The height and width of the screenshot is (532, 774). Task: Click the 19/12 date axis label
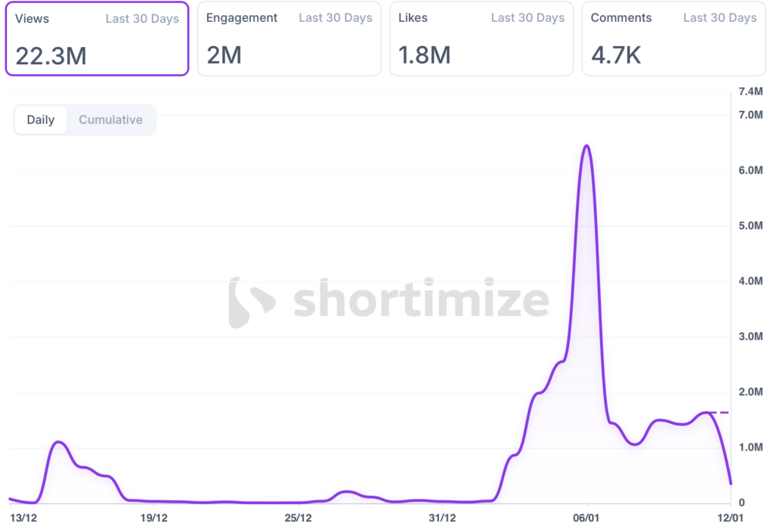[x=153, y=518]
